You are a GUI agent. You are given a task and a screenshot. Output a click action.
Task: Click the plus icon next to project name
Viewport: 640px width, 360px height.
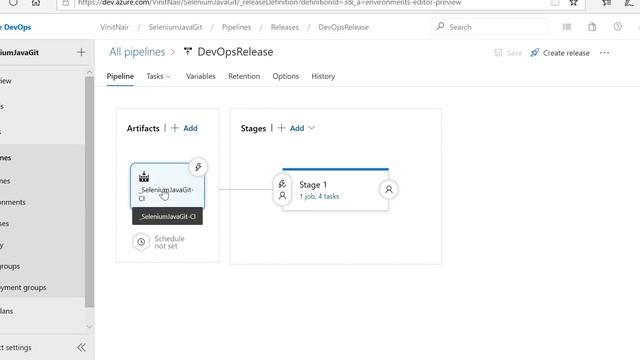[x=81, y=52]
